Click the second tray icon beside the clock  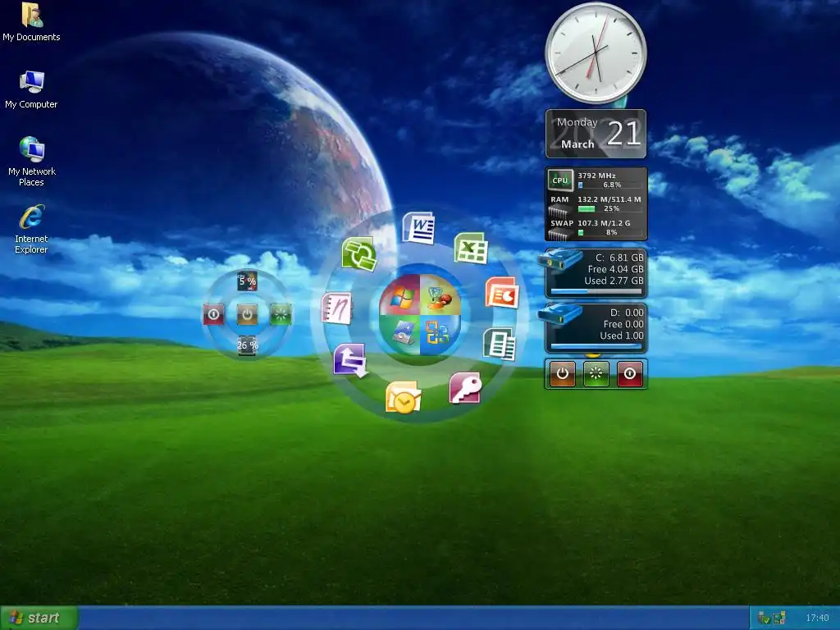(x=779, y=619)
